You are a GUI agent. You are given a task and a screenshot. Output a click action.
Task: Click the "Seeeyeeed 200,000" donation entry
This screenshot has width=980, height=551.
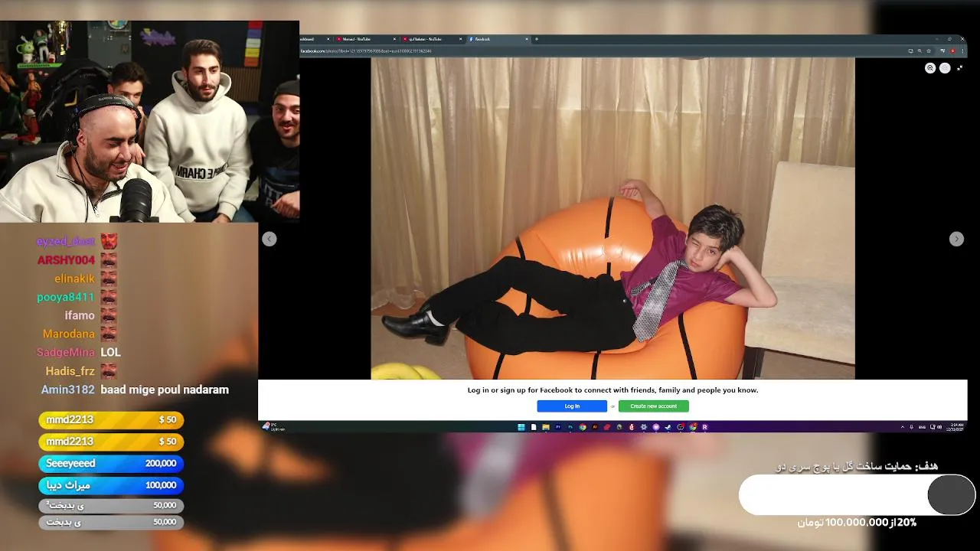pyautogui.click(x=111, y=463)
